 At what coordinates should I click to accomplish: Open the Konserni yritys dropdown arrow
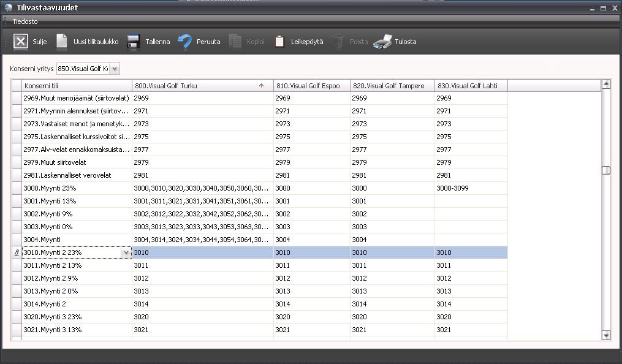click(114, 69)
